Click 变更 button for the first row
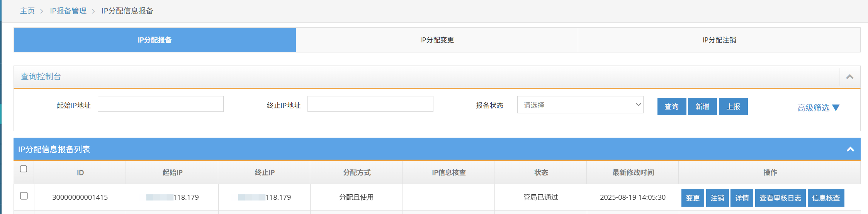Viewport: 868px width, 214px height. click(x=692, y=198)
